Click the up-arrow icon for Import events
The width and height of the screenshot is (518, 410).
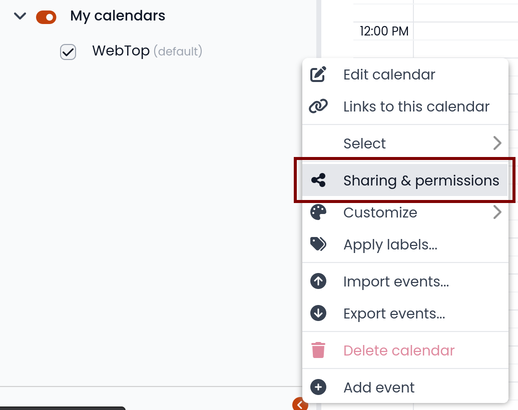318,281
